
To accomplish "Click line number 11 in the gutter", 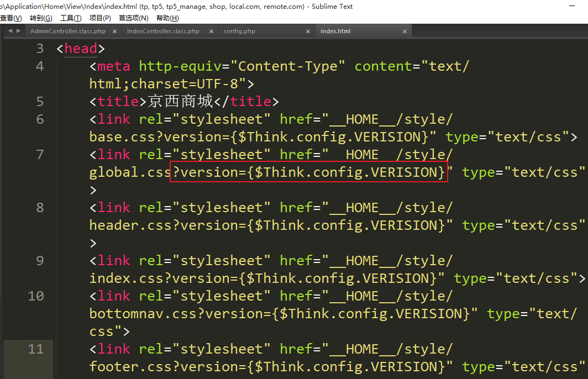I will pos(36,349).
